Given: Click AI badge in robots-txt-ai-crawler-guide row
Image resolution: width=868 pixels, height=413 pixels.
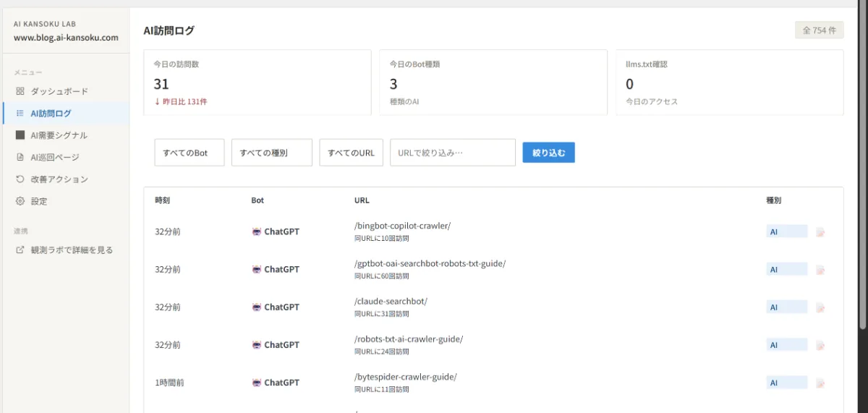Looking at the screenshot, I should (787, 345).
